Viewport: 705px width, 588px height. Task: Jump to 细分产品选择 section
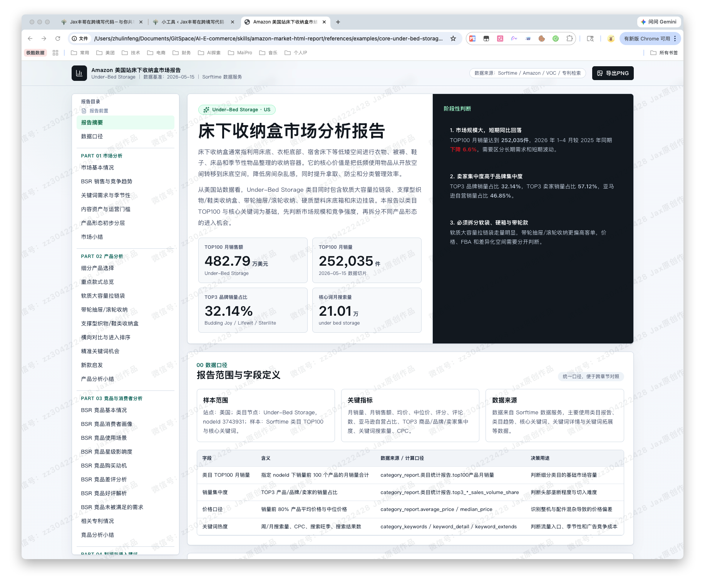[x=126, y=268]
